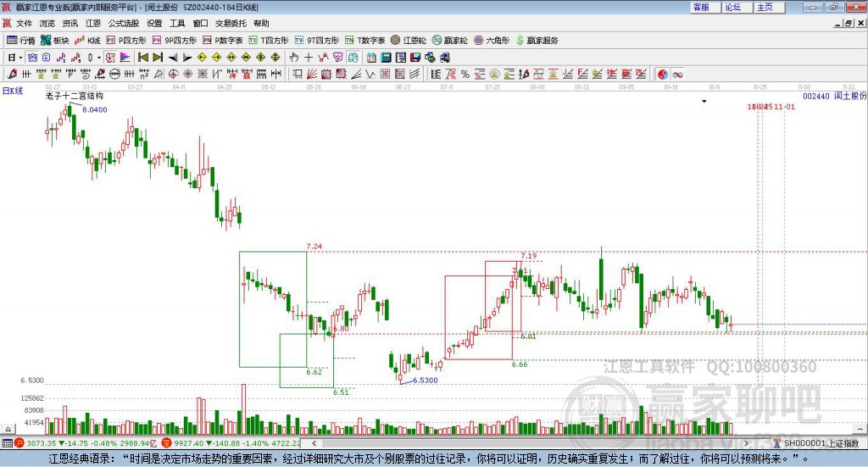Viewport: 868px width, 467px height.
Task: Collapse volume panel with small triangle button
Action: coord(8,429)
